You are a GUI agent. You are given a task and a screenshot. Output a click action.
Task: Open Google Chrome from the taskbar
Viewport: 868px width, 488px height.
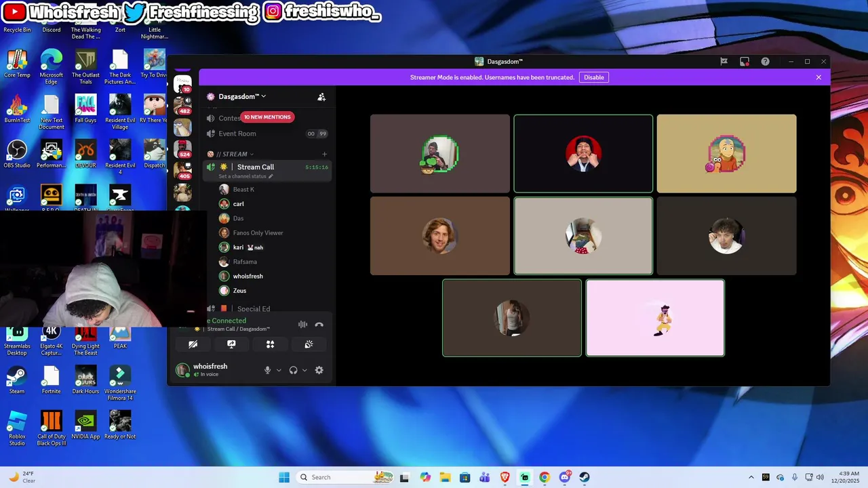point(545,477)
